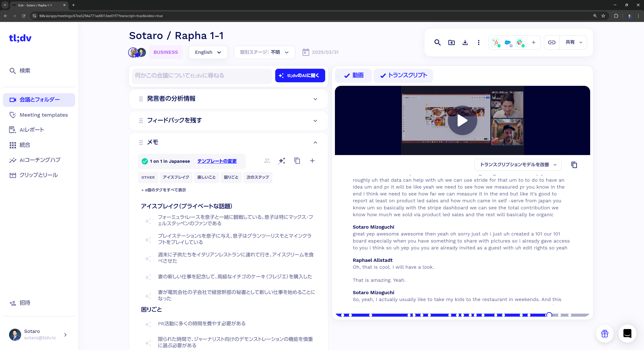Toggle the トランスクリプト transcript view

coord(403,75)
